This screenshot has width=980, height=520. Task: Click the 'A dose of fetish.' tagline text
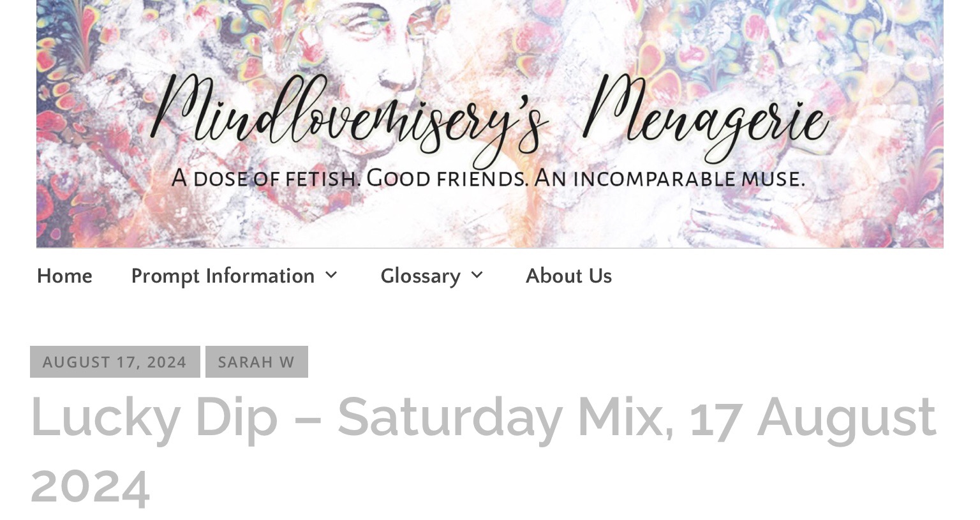(266, 177)
